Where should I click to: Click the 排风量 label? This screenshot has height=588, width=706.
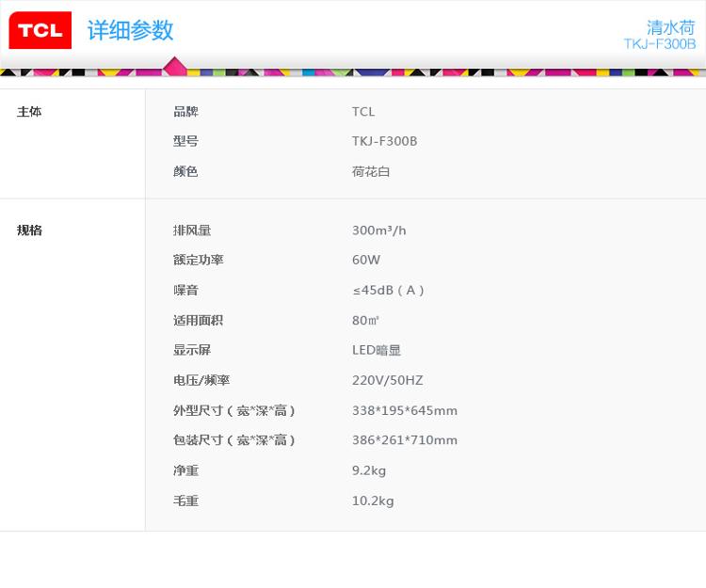coord(192,230)
